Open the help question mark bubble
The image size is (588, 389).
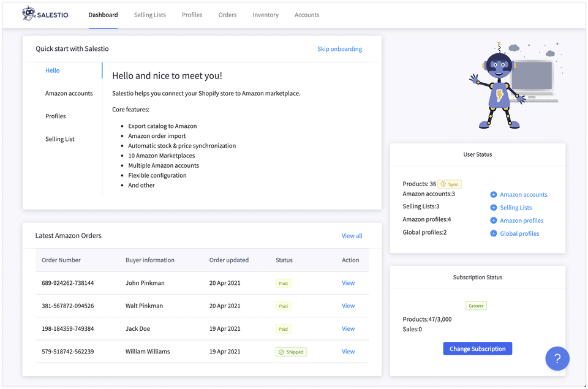(x=557, y=358)
